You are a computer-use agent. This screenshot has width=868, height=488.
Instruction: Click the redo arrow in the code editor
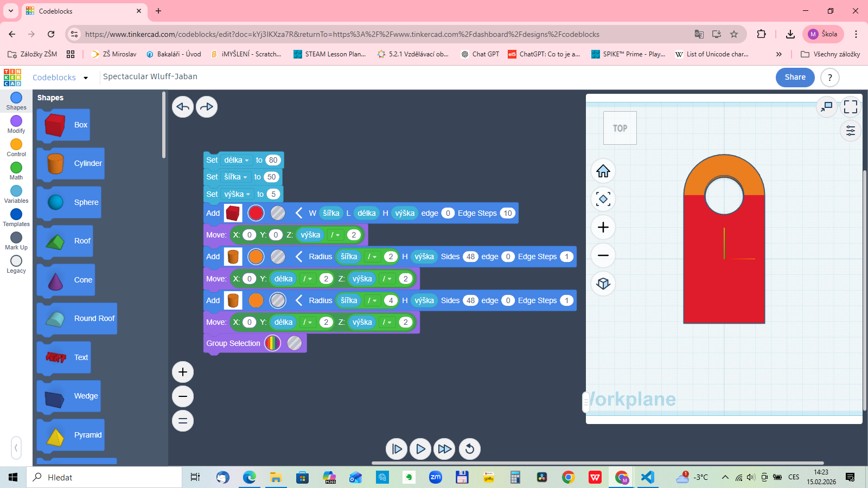click(x=207, y=107)
